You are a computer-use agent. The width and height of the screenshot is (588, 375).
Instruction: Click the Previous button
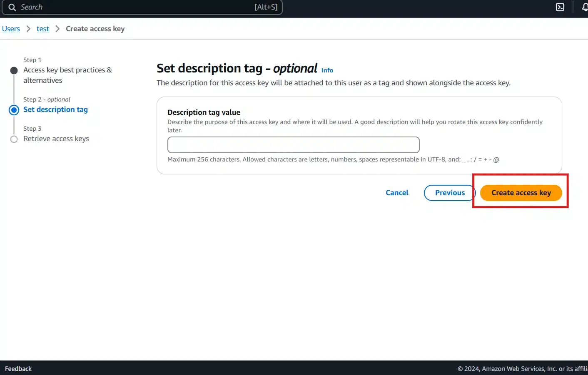click(x=450, y=192)
